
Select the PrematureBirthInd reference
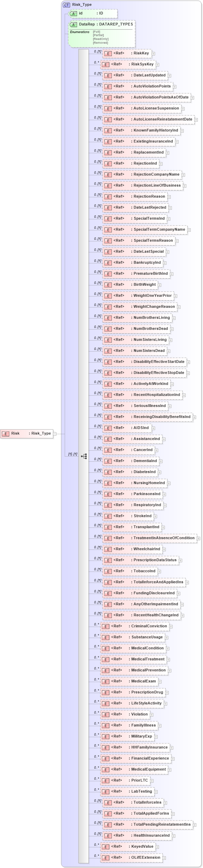tap(136, 274)
